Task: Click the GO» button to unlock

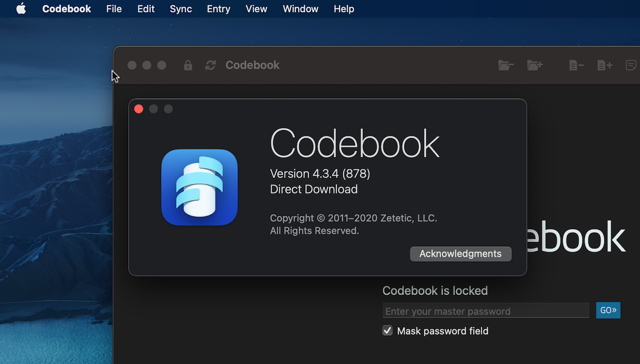Action: (x=608, y=310)
